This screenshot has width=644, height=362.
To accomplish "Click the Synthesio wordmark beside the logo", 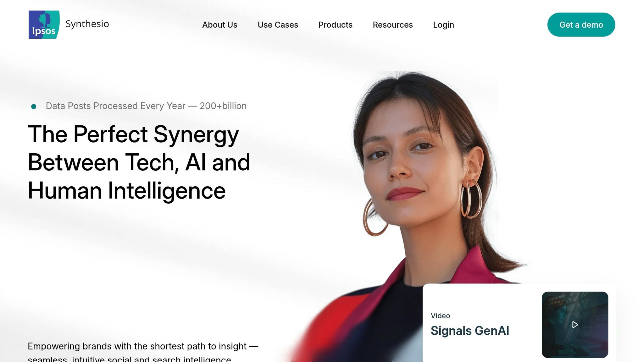I will (87, 24).
